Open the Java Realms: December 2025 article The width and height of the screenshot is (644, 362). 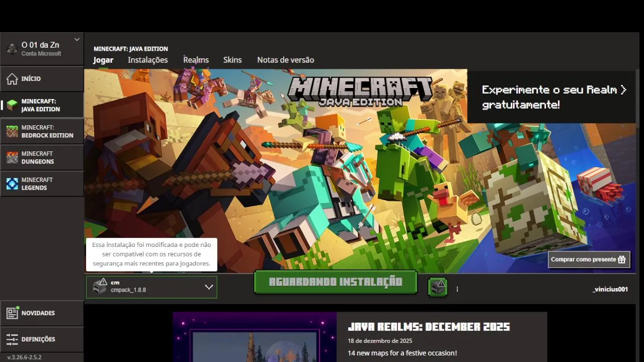[429, 327]
